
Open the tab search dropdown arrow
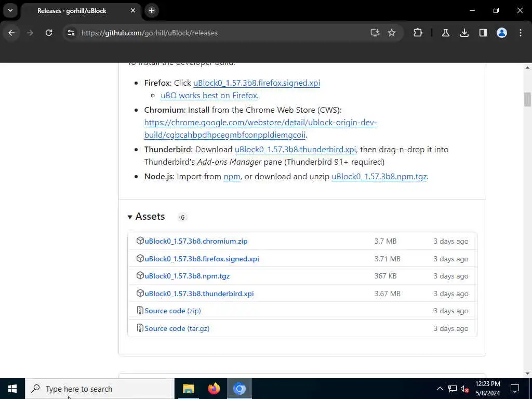(10, 10)
